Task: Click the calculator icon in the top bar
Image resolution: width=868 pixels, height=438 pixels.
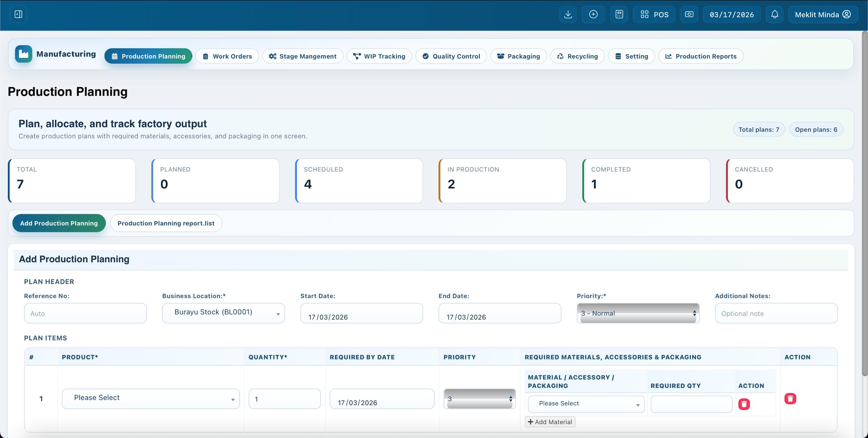Action: pyautogui.click(x=619, y=14)
